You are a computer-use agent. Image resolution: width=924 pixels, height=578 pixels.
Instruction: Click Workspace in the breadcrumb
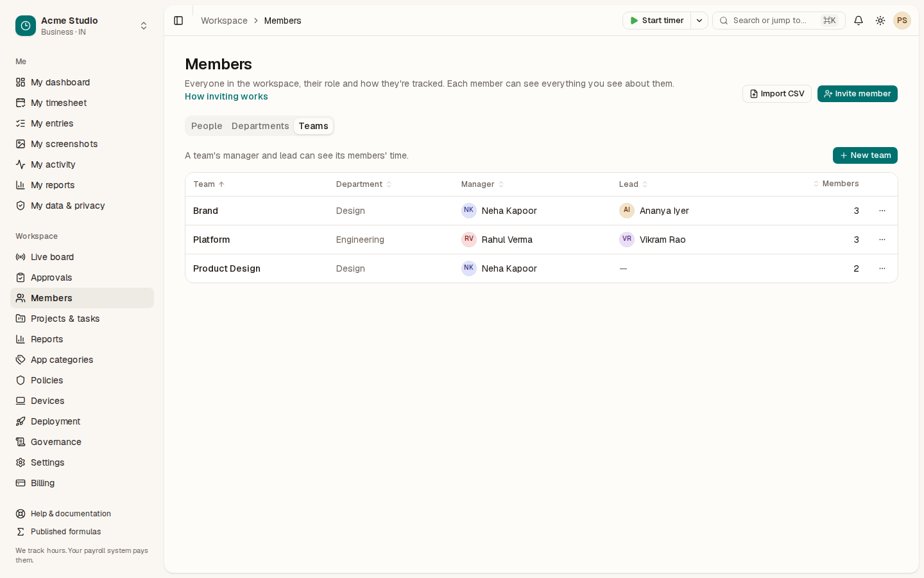pos(224,21)
